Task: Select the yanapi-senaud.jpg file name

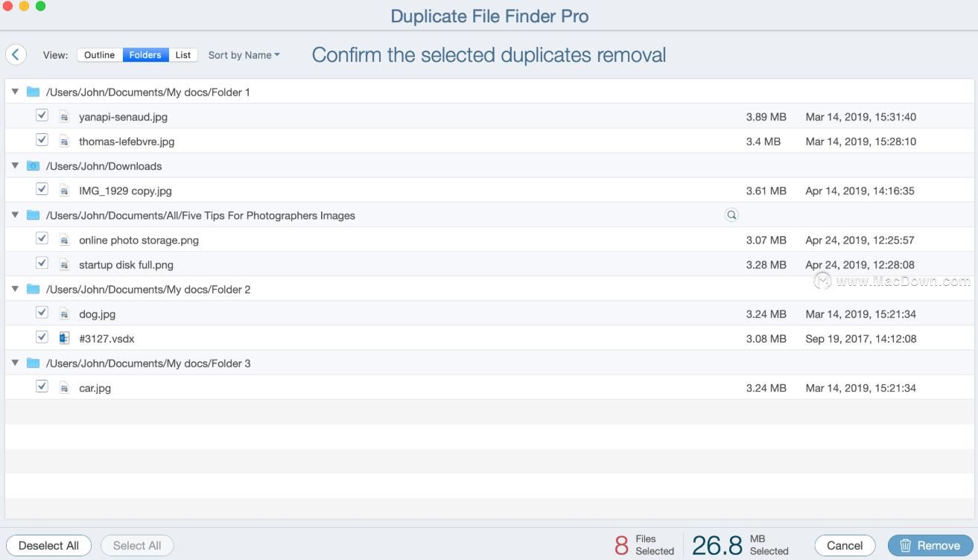Action: pyautogui.click(x=123, y=117)
